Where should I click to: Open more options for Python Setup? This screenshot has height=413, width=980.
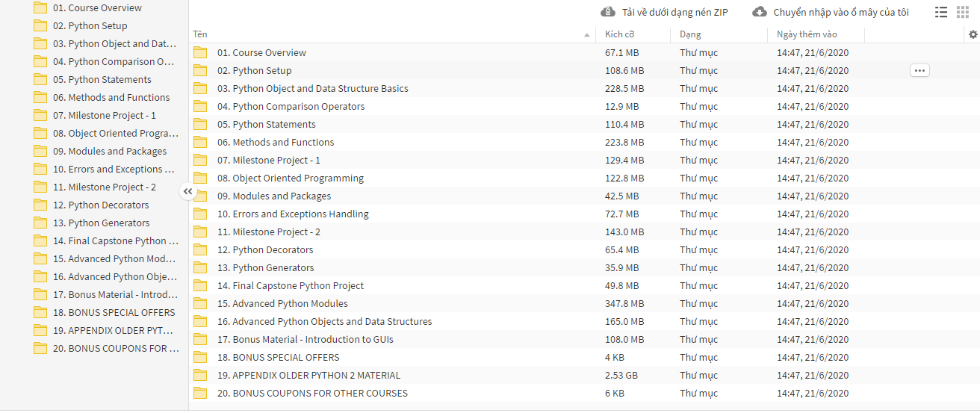point(919,70)
